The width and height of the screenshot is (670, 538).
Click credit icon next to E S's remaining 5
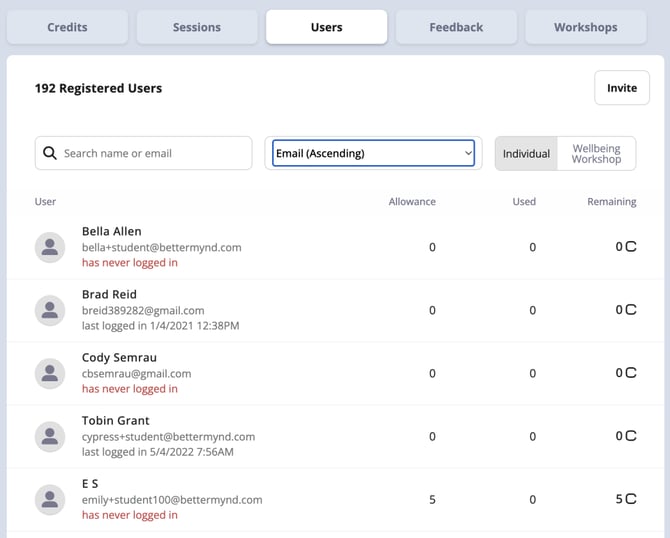[630, 499]
